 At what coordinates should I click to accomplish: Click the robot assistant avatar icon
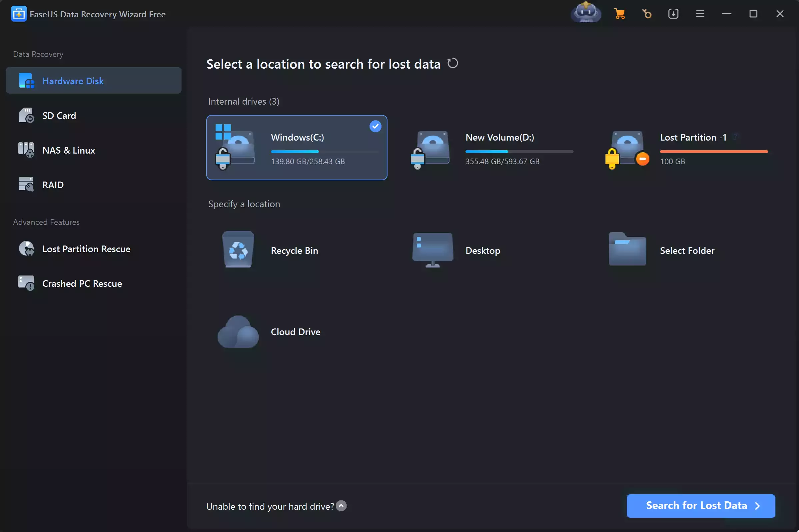(x=586, y=13)
